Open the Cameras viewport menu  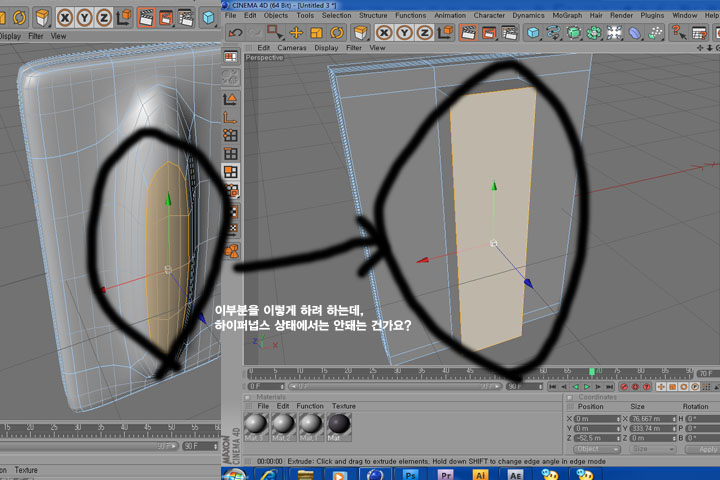[292, 48]
